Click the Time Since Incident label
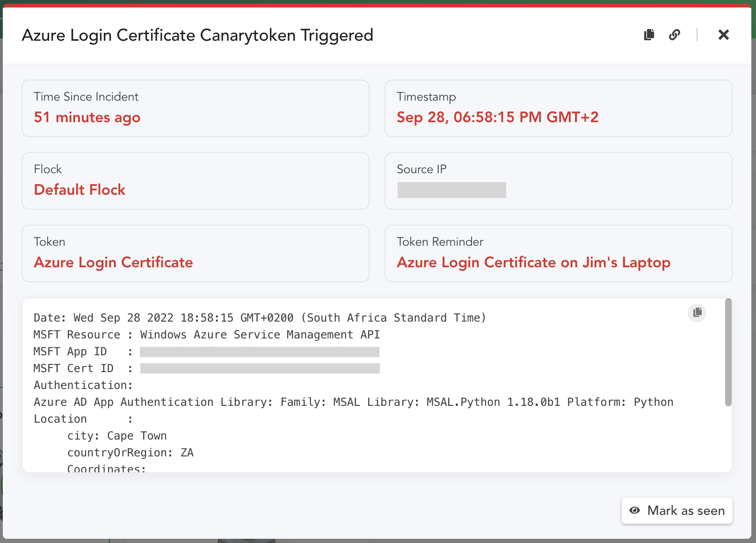Screen dimensions: 756x543 [86, 96]
